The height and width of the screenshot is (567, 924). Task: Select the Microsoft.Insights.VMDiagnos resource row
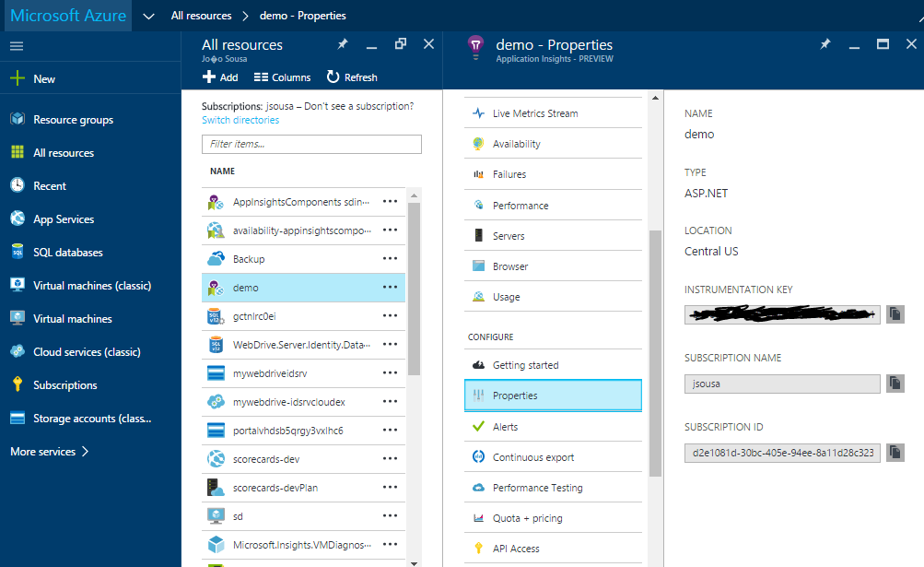(303, 545)
